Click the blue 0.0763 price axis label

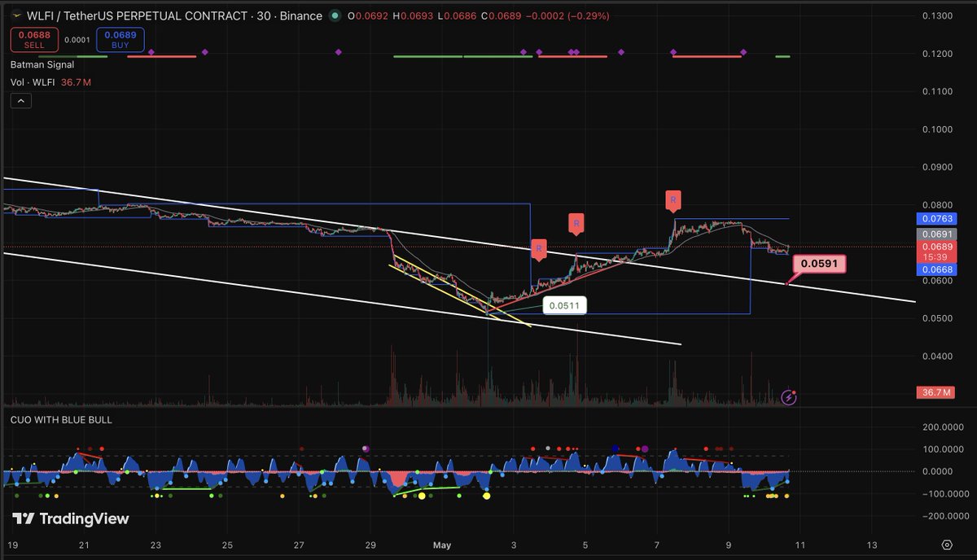tap(939, 218)
